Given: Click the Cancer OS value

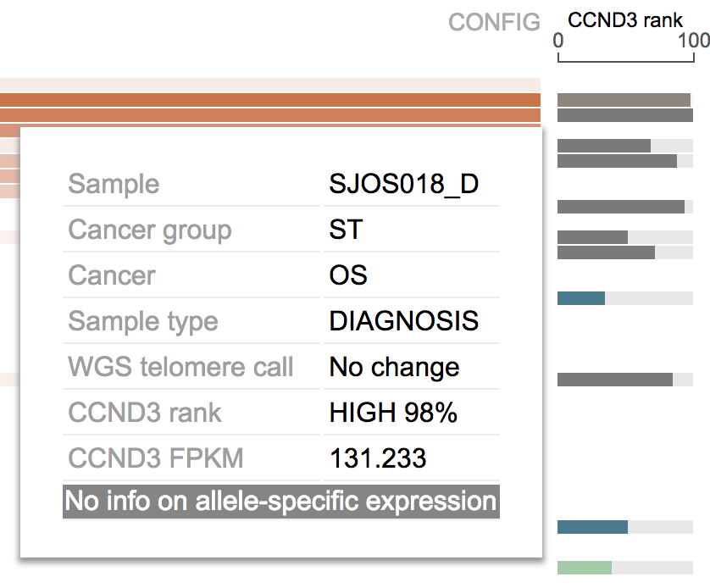Looking at the screenshot, I should pyautogui.click(x=347, y=275).
